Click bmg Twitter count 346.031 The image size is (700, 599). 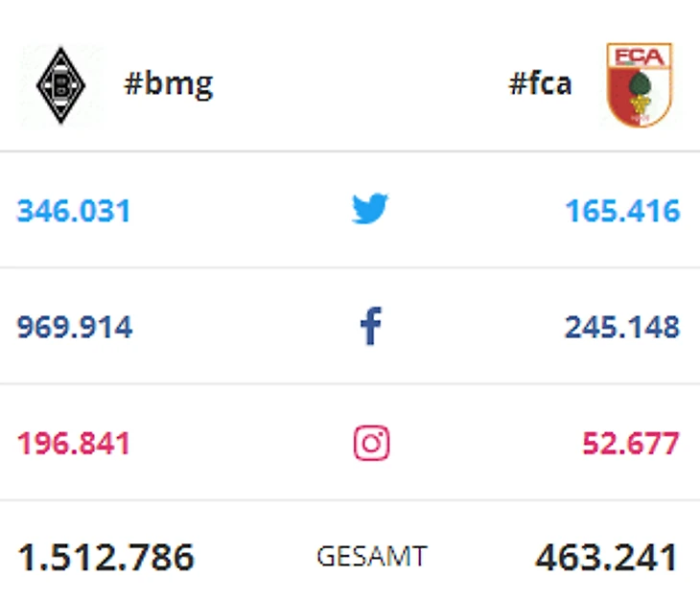pyautogui.click(x=74, y=210)
